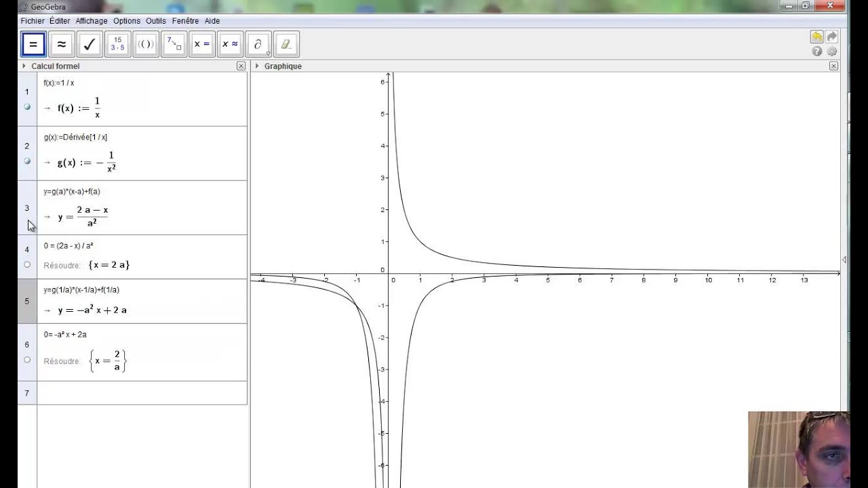
Task: Select row header number 5
Action: (27, 301)
